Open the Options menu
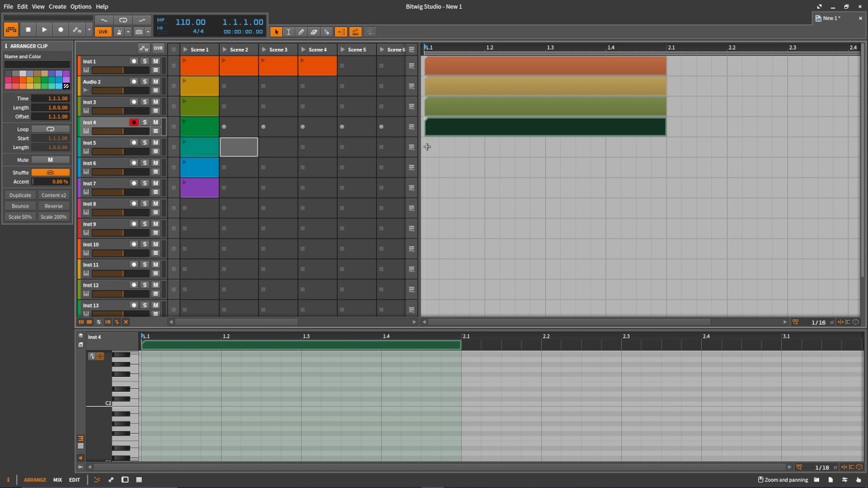Screen dimensions: 868x488 coord(81,6)
